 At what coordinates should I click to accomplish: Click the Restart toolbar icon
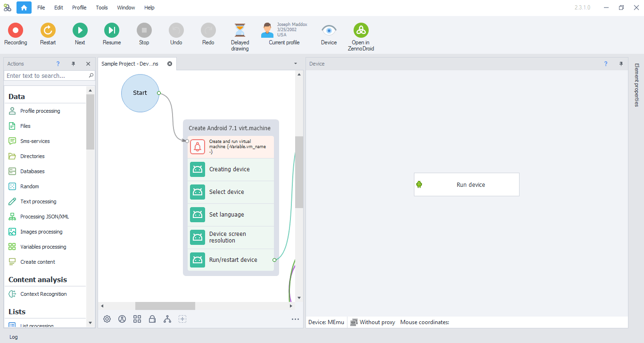[x=48, y=31]
